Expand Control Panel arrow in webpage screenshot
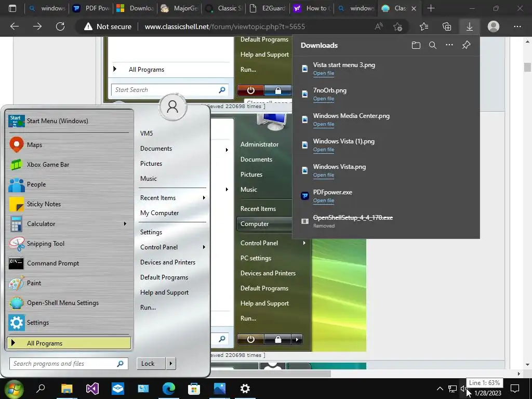The image size is (532, 399). [x=304, y=243]
